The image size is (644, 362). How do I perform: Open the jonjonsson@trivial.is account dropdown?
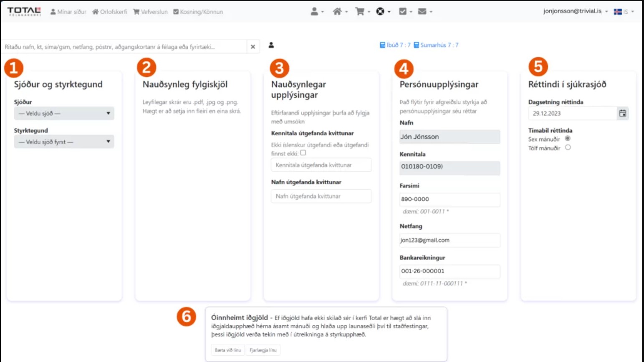pos(575,11)
